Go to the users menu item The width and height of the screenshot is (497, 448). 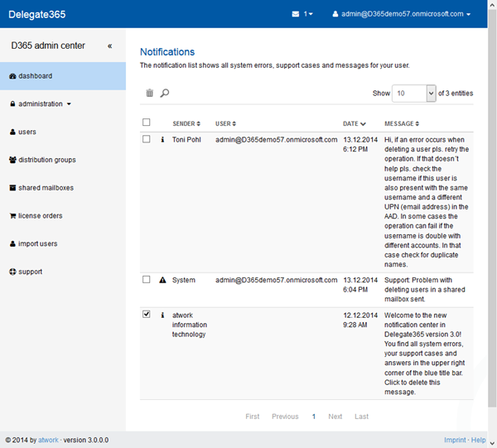click(63, 132)
